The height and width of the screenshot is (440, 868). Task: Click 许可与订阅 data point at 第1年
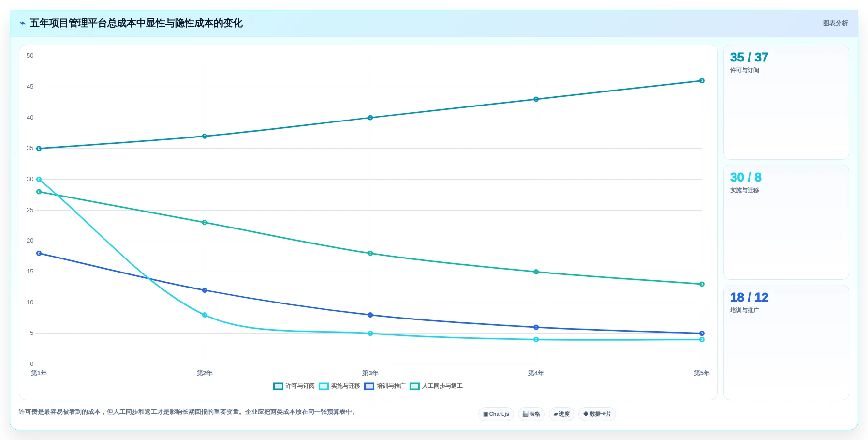(x=39, y=149)
